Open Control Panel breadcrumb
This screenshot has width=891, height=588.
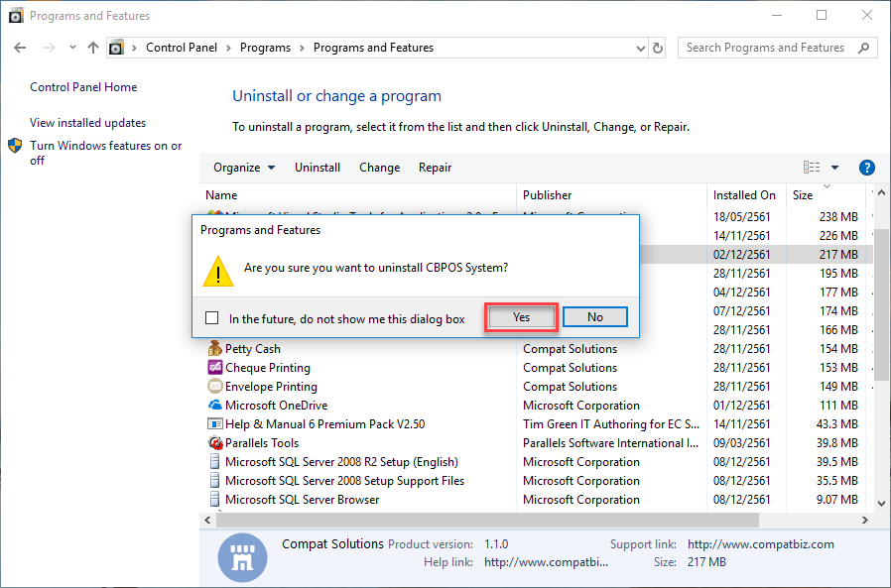pyautogui.click(x=182, y=48)
